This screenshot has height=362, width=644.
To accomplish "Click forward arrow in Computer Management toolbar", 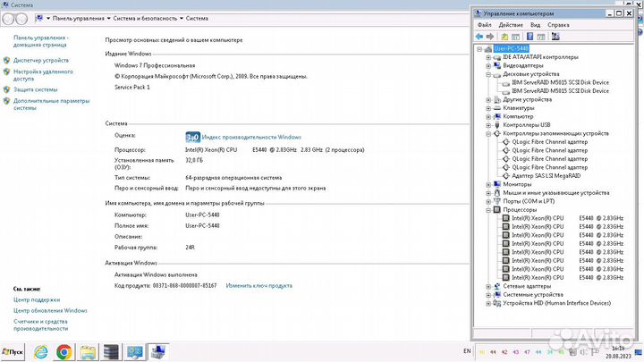I will coord(489,37).
